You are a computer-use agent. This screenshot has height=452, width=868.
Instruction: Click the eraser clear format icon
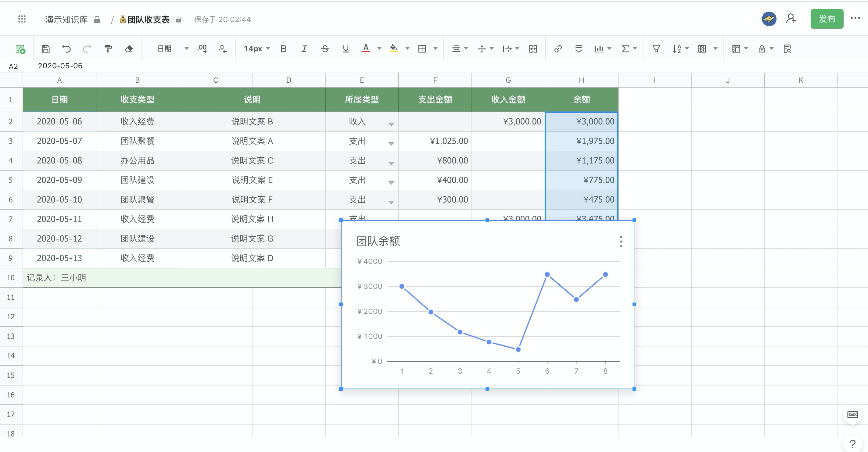(x=128, y=49)
